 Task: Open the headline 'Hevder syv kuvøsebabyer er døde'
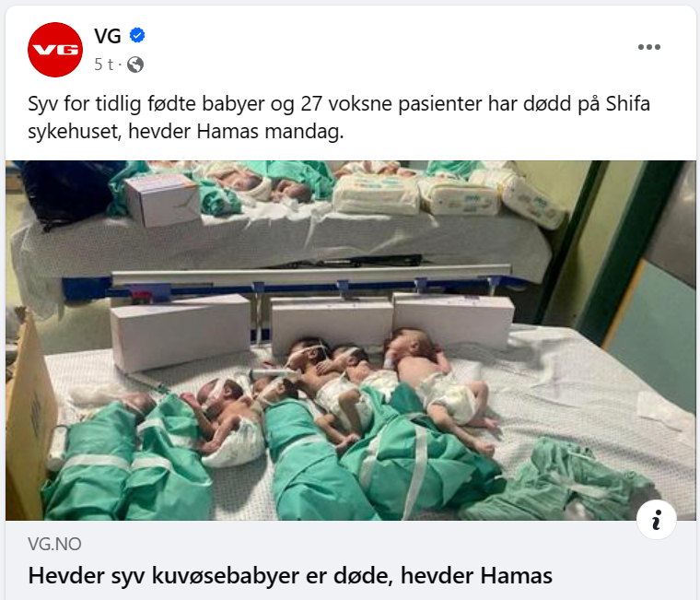click(x=290, y=575)
